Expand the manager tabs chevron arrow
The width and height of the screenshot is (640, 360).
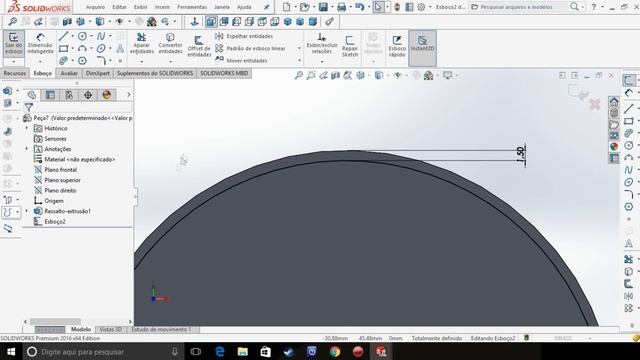[x=129, y=95]
